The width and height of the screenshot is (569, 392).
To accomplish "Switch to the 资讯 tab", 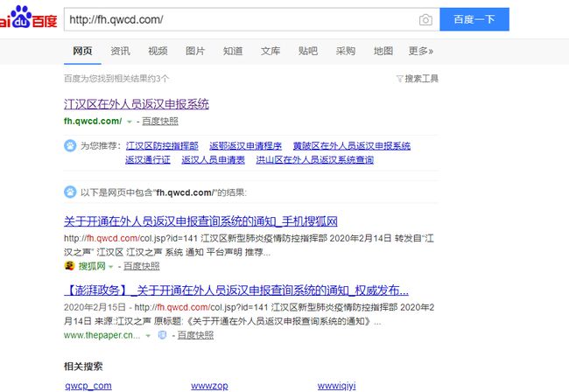I will click(x=120, y=51).
